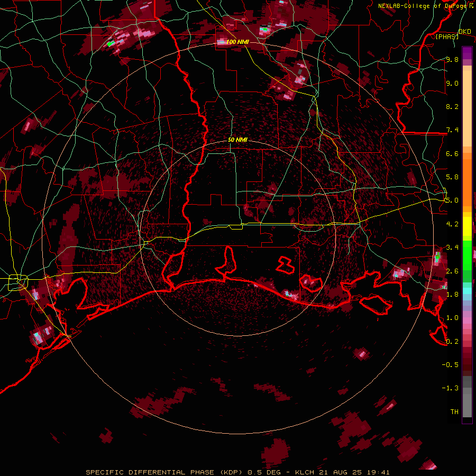Viewport: 476px width, 476px height.
Task: Click the "100 NMI" range ring label
Action: coord(237,42)
